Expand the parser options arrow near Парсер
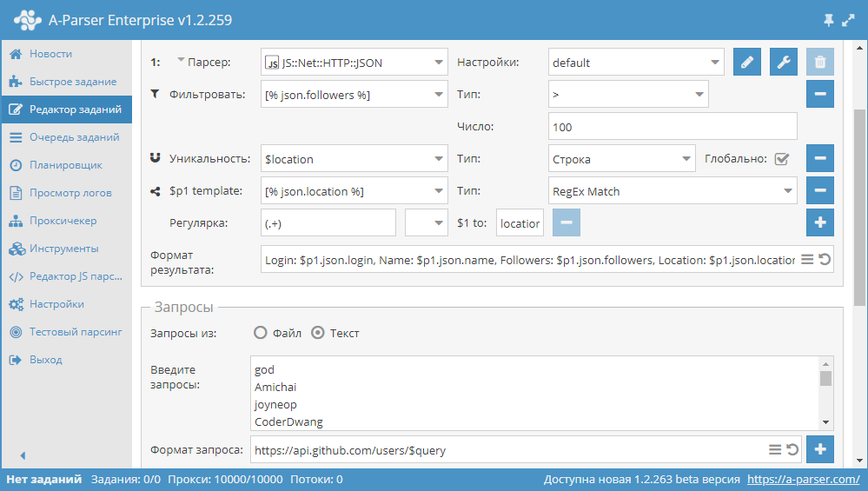This screenshot has width=868, height=491. click(x=181, y=60)
